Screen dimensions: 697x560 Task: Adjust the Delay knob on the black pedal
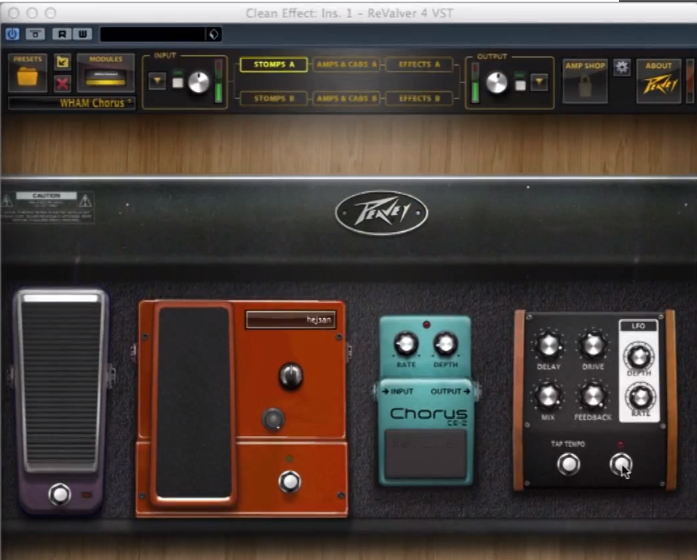tap(549, 346)
